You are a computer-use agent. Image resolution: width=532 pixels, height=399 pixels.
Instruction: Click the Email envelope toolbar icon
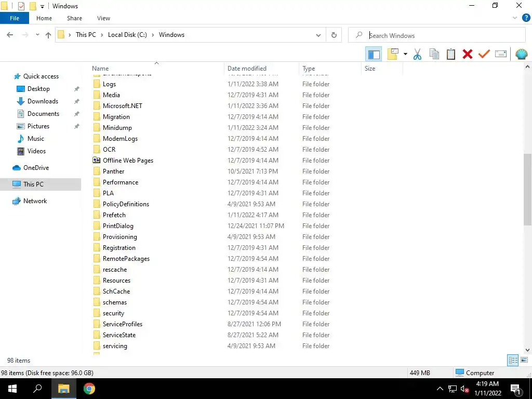[x=500, y=54]
